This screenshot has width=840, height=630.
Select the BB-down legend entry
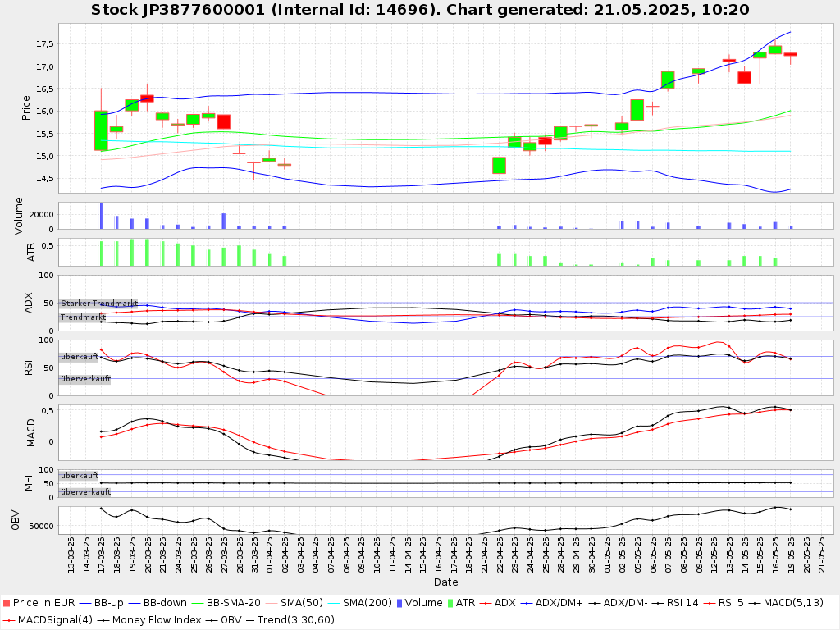157,603
